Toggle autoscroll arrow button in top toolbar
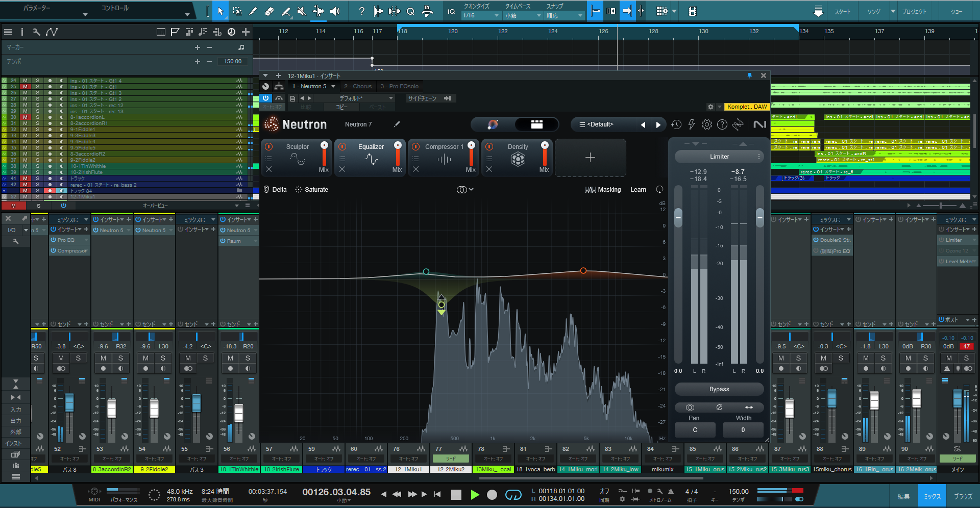 tap(627, 11)
